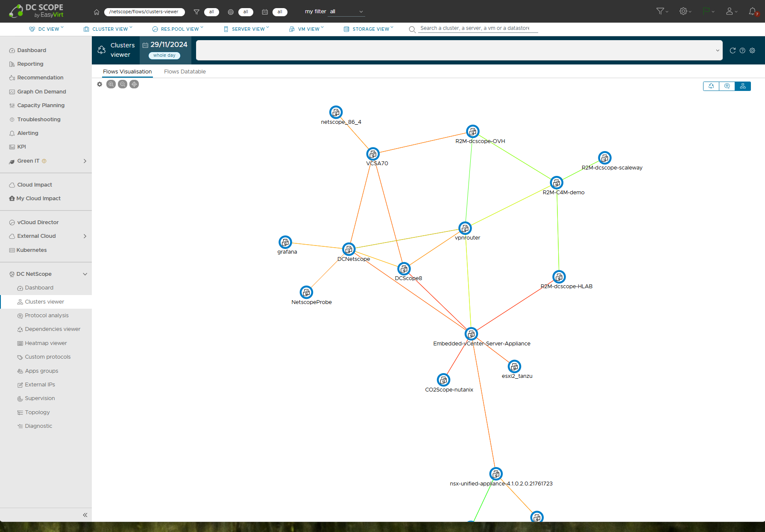Image resolution: width=765 pixels, height=532 pixels.
Task: Go to Capacity Planning
Action: (x=41, y=105)
